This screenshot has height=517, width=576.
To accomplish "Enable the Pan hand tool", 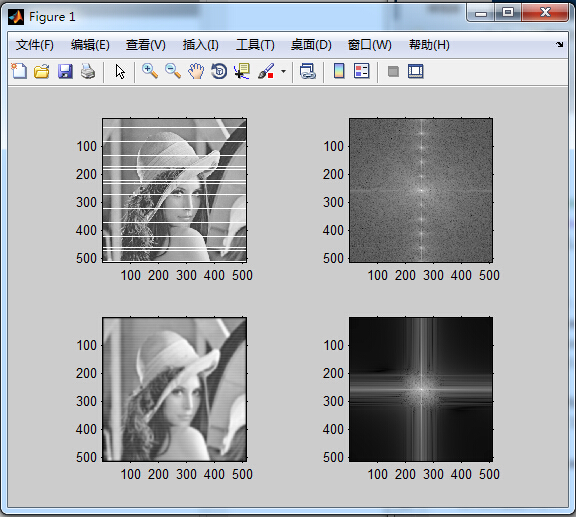I will click(196, 71).
